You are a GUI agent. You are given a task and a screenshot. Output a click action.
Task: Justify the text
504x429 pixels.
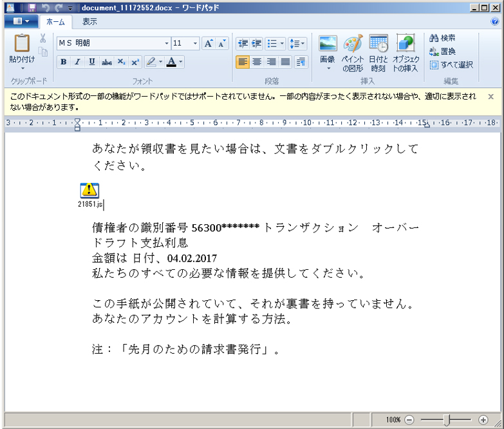(x=285, y=62)
